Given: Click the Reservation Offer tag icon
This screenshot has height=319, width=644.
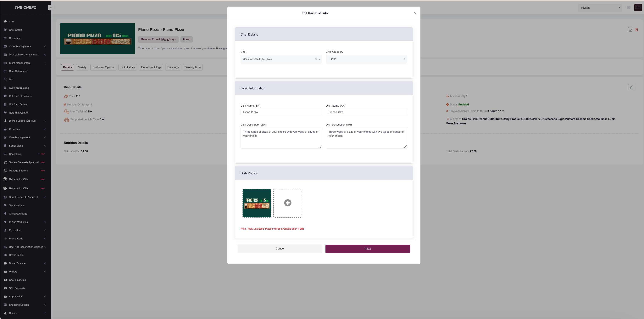Looking at the screenshot, I should coord(5,188).
